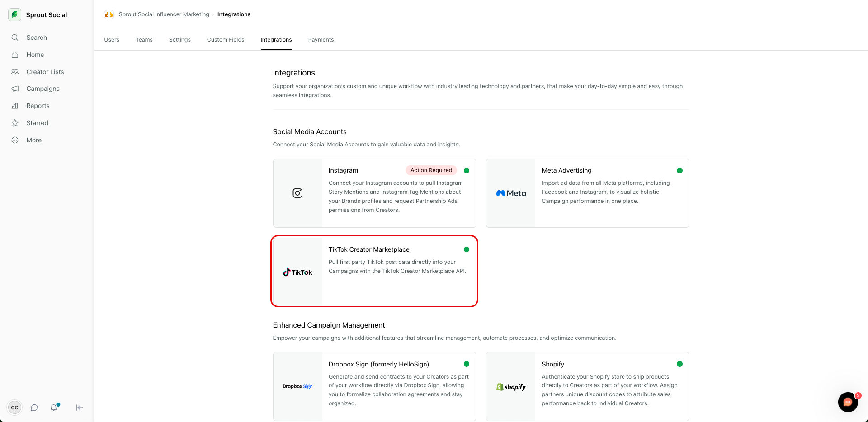This screenshot has width=868, height=422.
Task: Open Shopify integration title
Action: click(553, 364)
